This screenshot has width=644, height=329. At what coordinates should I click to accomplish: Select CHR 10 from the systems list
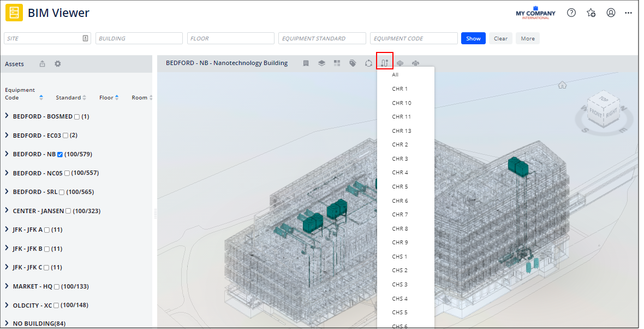(402, 103)
